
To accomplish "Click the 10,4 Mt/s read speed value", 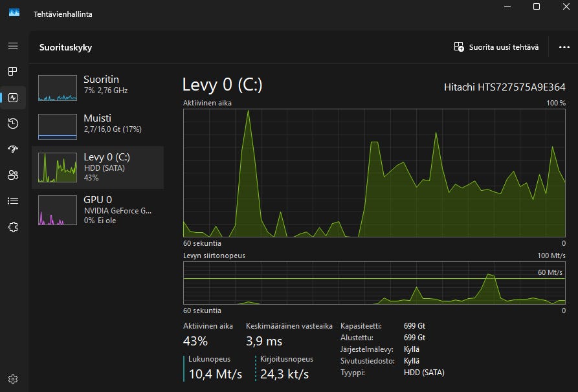I will pyautogui.click(x=216, y=375).
